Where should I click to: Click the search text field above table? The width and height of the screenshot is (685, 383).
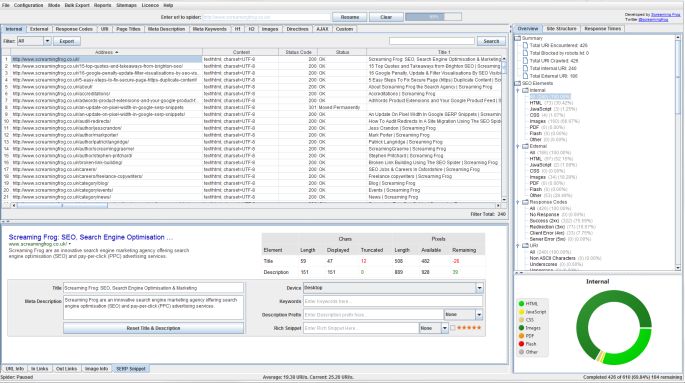click(432, 41)
